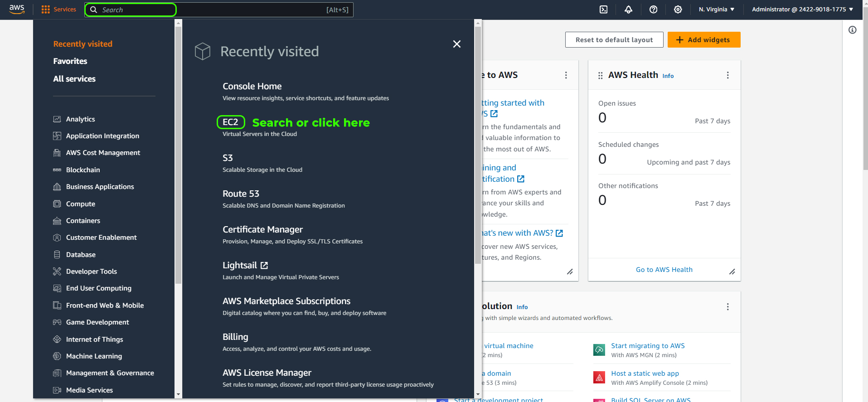
Task: Open the Build a solution widget options menu
Action: (x=728, y=307)
